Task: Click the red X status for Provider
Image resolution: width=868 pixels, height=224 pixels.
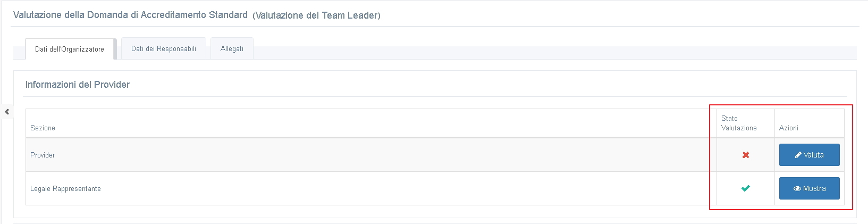Action: [x=746, y=155]
